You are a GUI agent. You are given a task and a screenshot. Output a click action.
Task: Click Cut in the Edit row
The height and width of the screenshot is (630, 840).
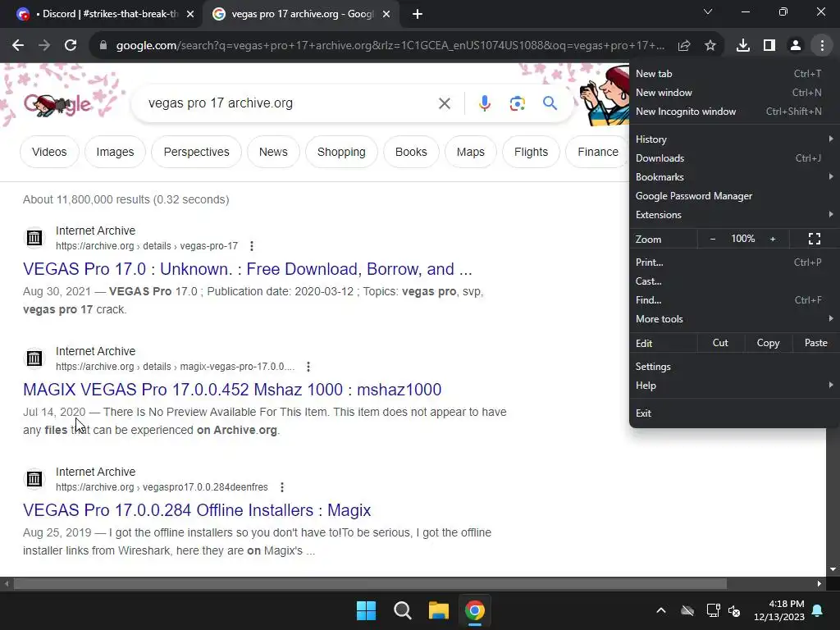tap(720, 343)
